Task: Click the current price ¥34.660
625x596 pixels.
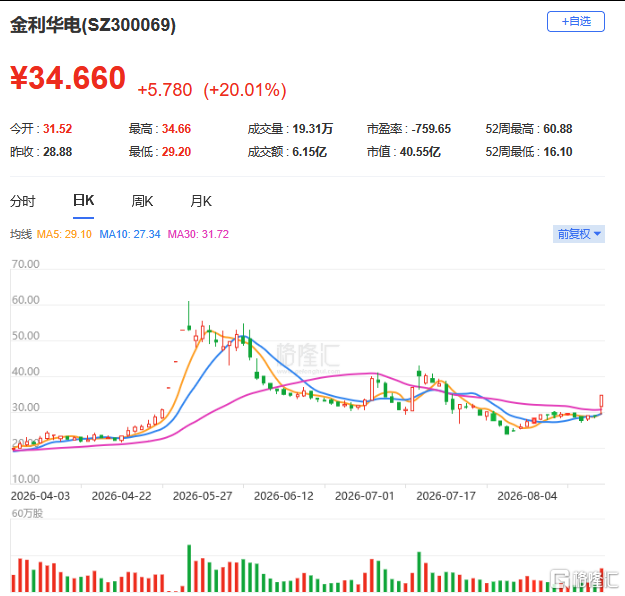Action: click(68, 78)
